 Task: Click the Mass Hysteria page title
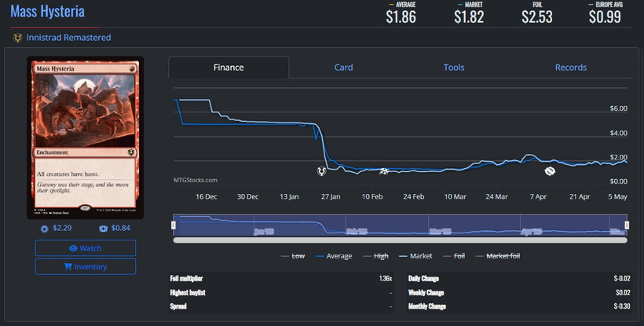pyautogui.click(x=47, y=11)
